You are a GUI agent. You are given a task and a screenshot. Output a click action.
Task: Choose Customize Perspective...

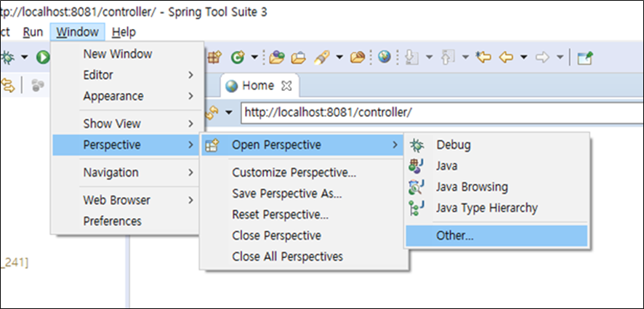(x=304, y=172)
